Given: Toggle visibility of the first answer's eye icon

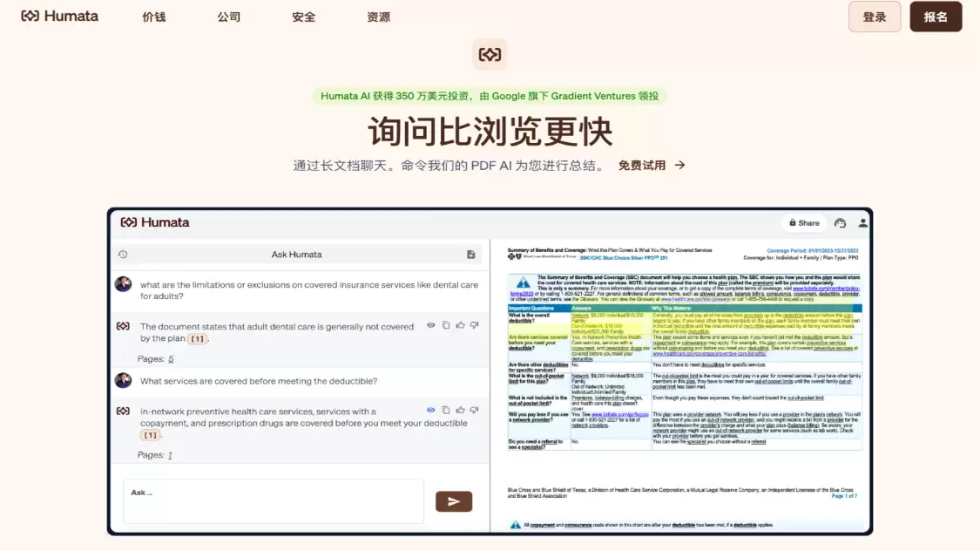Looking at the screenshot, I should click(x=431, y=325).
